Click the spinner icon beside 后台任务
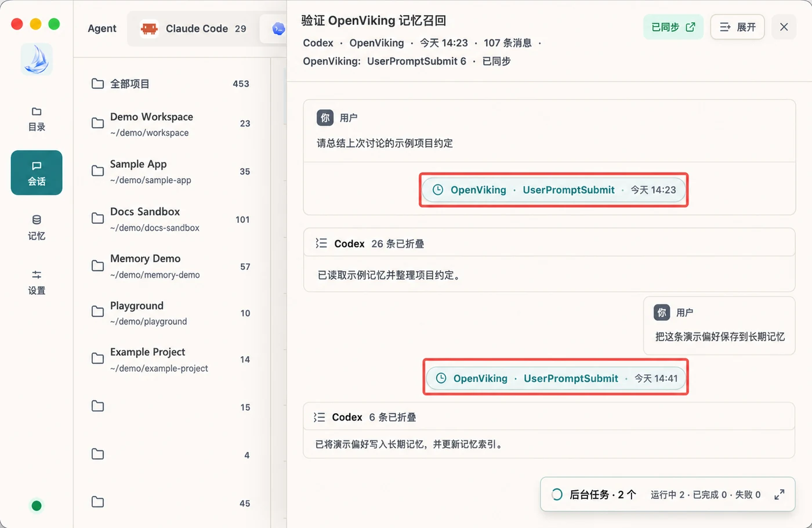The height and width of the screenshot is (528, 812). 556,494
